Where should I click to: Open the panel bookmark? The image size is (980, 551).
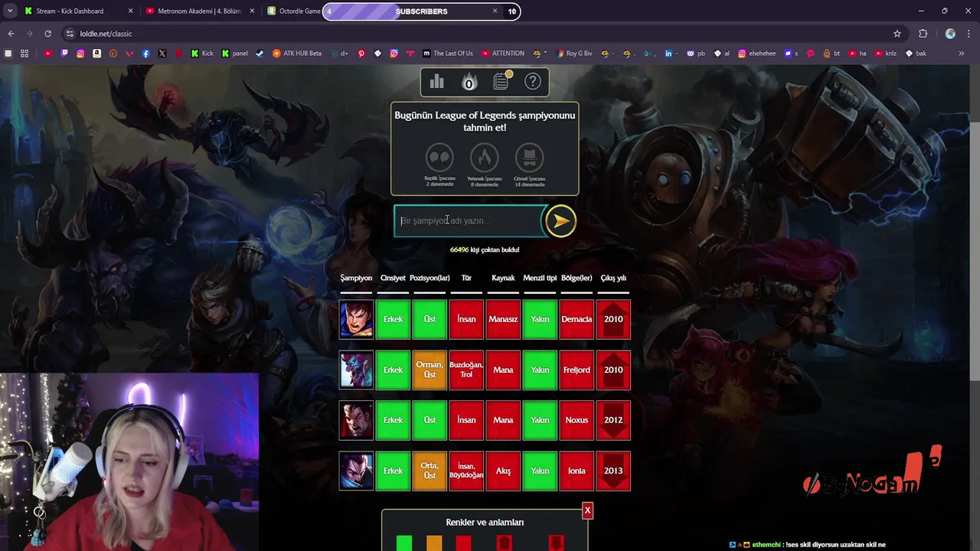point(234,54)
